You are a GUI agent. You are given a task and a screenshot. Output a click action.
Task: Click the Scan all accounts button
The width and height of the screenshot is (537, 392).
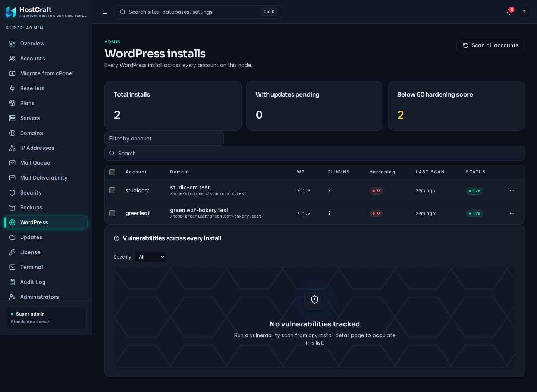point(491,45)
